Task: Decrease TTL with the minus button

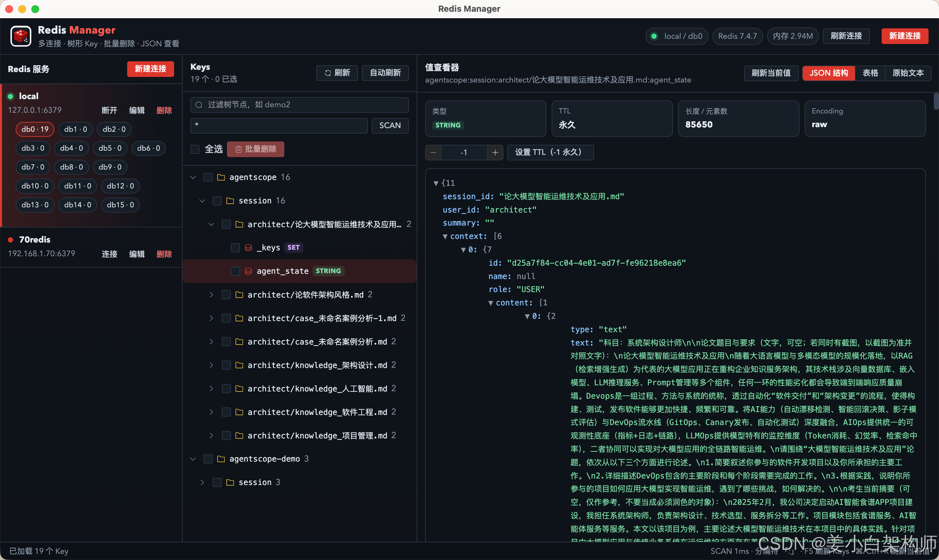Action: pyautogui.click(x=433, y=153)
